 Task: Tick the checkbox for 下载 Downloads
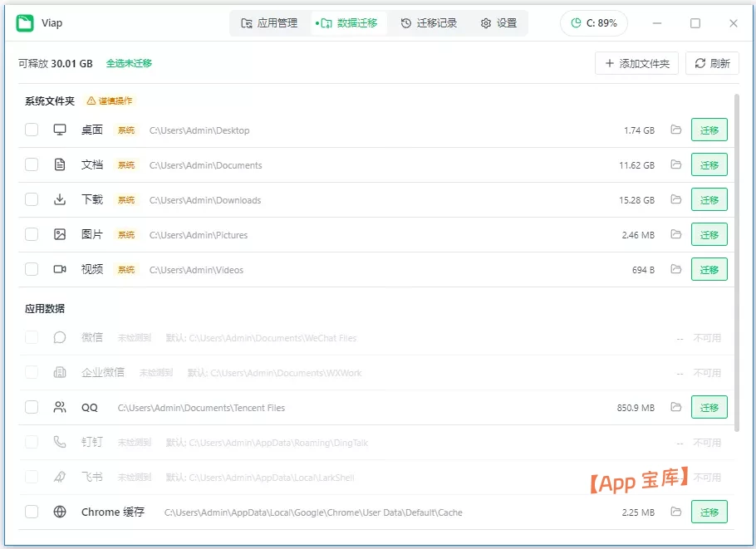(32, 199)
